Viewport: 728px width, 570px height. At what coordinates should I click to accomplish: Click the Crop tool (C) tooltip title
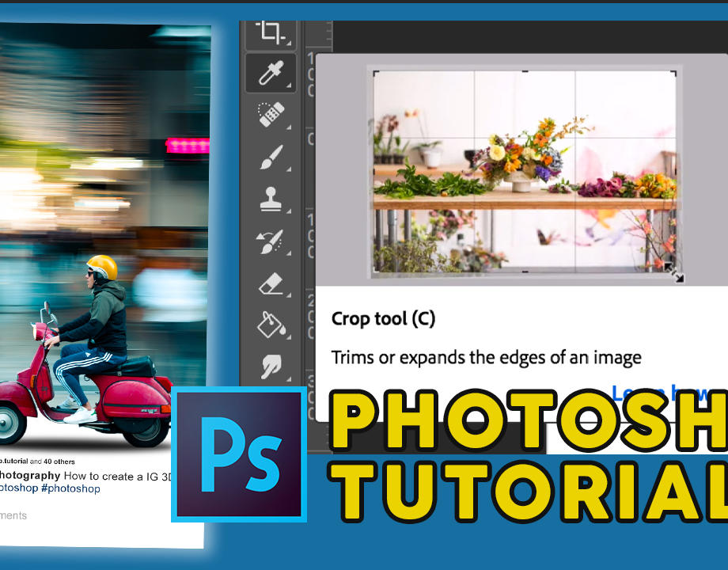(383, 319)
